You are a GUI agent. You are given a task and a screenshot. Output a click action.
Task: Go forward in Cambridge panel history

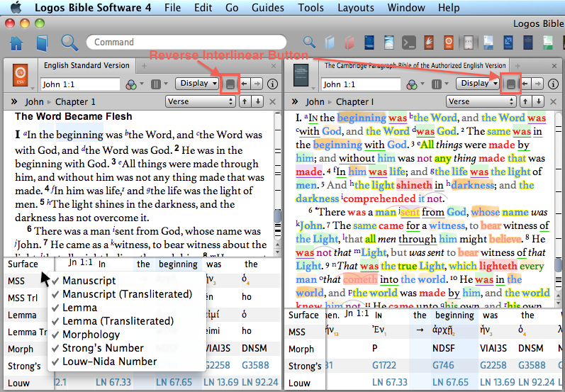pos(537,84)
